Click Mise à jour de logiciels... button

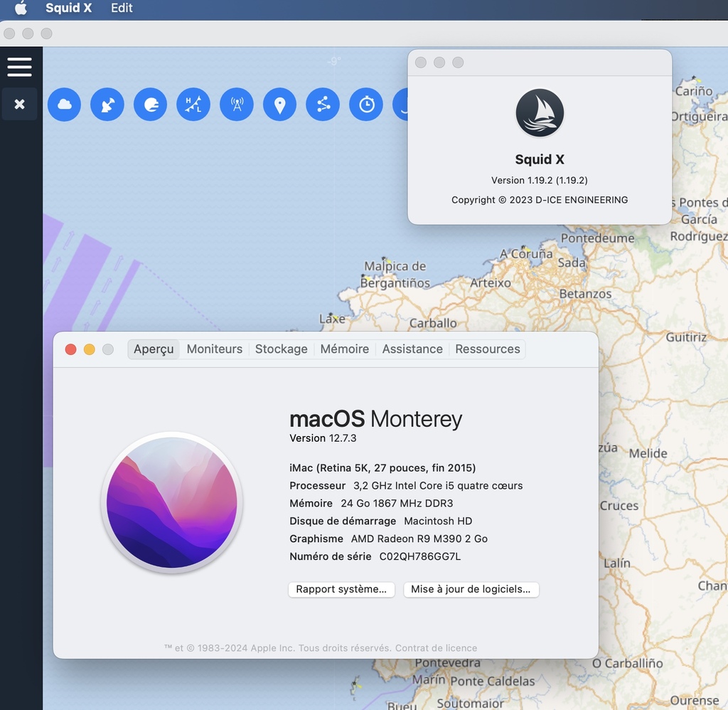pos(471,589)
